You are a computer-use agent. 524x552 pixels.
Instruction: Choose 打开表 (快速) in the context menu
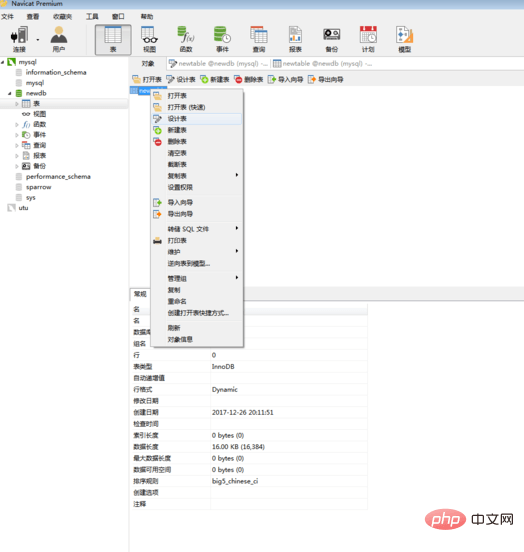click(197, 107)
